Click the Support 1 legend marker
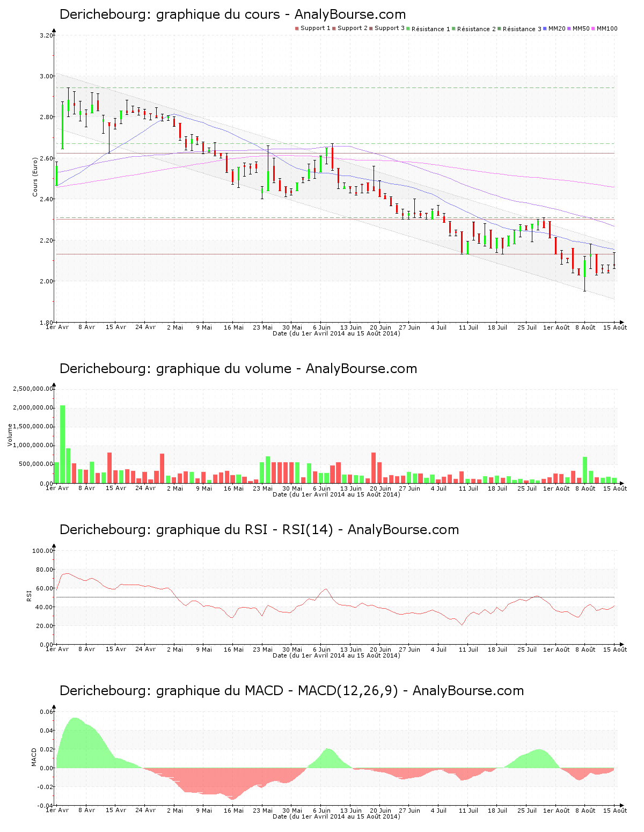The height and width of the screenshot is (832, 644). 297,28
